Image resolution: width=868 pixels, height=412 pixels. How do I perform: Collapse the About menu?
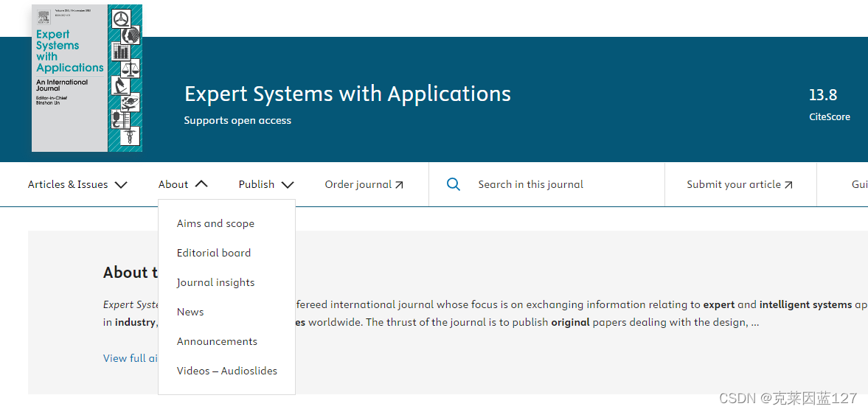pyautogui.click(x=183, y=185)
